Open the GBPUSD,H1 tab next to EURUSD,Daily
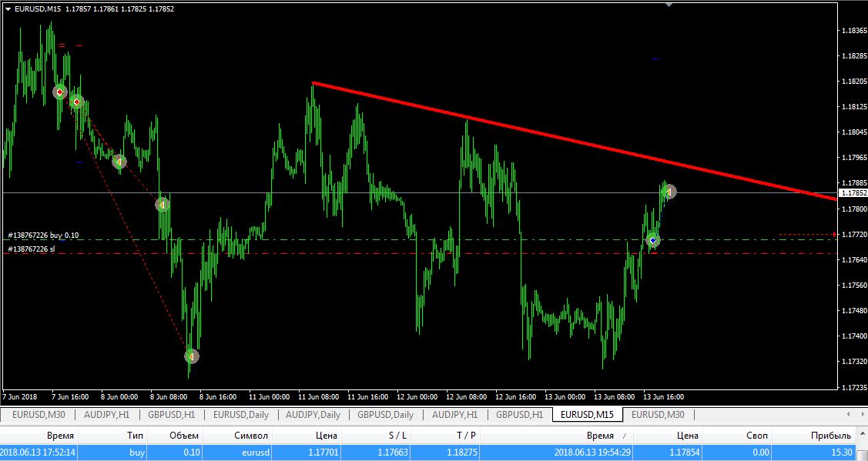Image resolution: width=868 pixels, height=461 pixels. pyautogui.click(x=172, y=415)
